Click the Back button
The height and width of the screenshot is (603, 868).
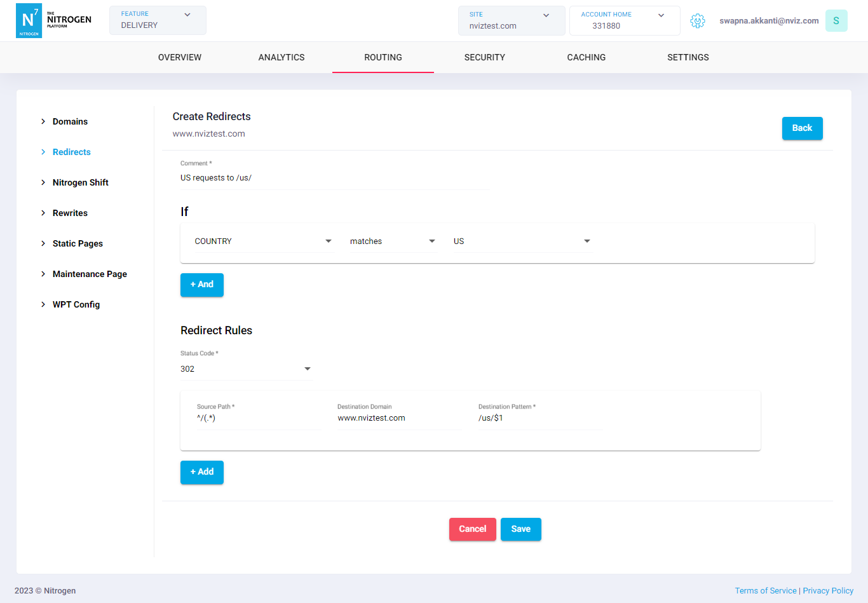click(x=802, y=128)
